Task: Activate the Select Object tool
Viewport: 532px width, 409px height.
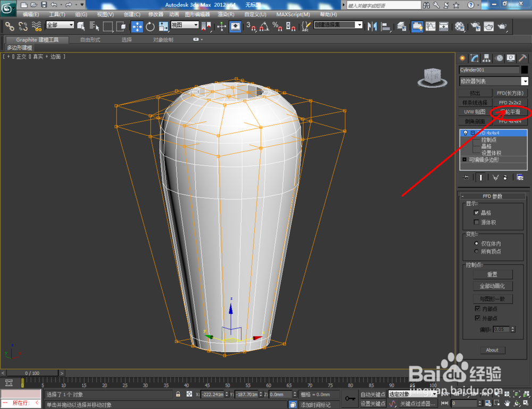Action: point(81,26)
